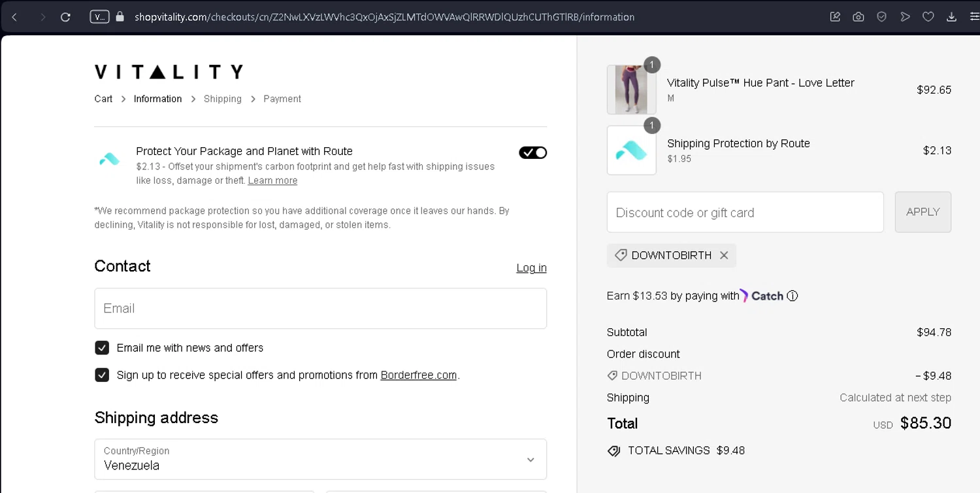Image resolution: width=980 pixels, height=493 pixels.
Task: Remove the DOWNTOBIRTH discount code tag
Action: [724, 256]
